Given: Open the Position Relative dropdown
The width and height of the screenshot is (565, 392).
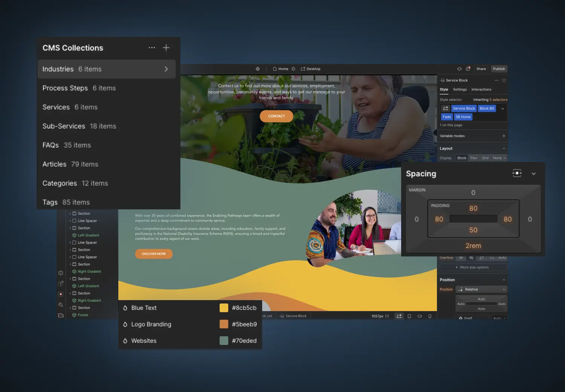Looking at the screenshot, I should pos(481,289).
